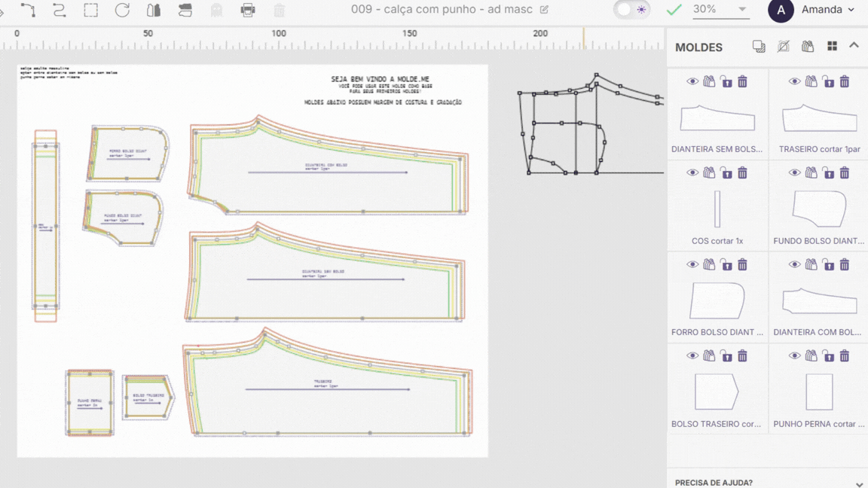
Task: Click the rotate tool in the toolbar
Action: coord(122,10)
